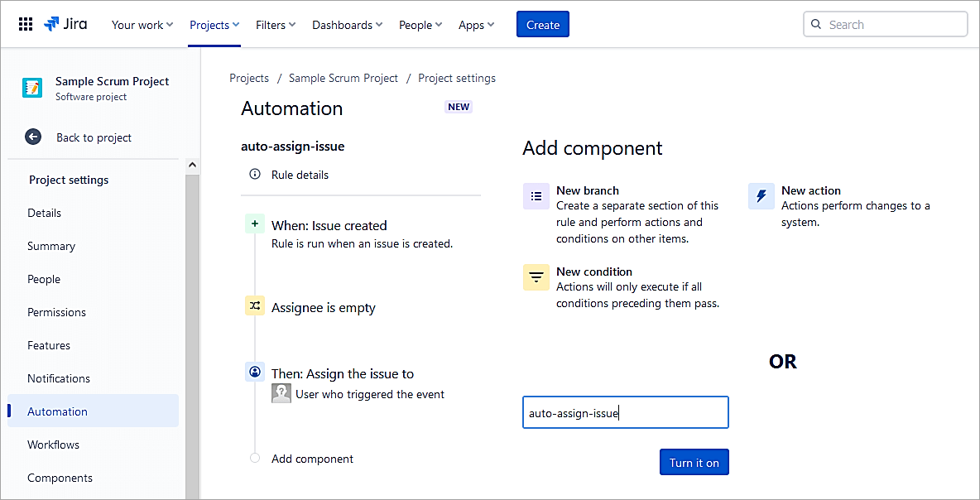The image size is (980, 500).
Task: Select the New branch icon
Action: coord(536,196)
